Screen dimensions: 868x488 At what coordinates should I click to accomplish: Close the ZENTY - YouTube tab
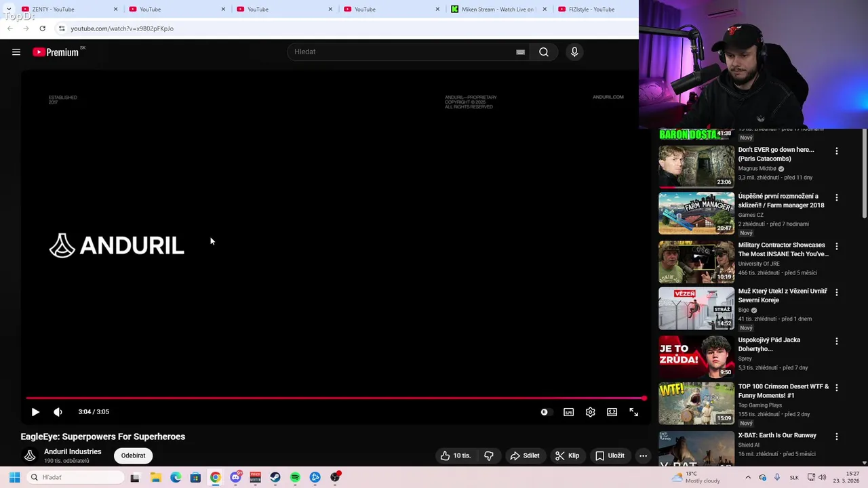pyautogui.click(x=115, y=9)
